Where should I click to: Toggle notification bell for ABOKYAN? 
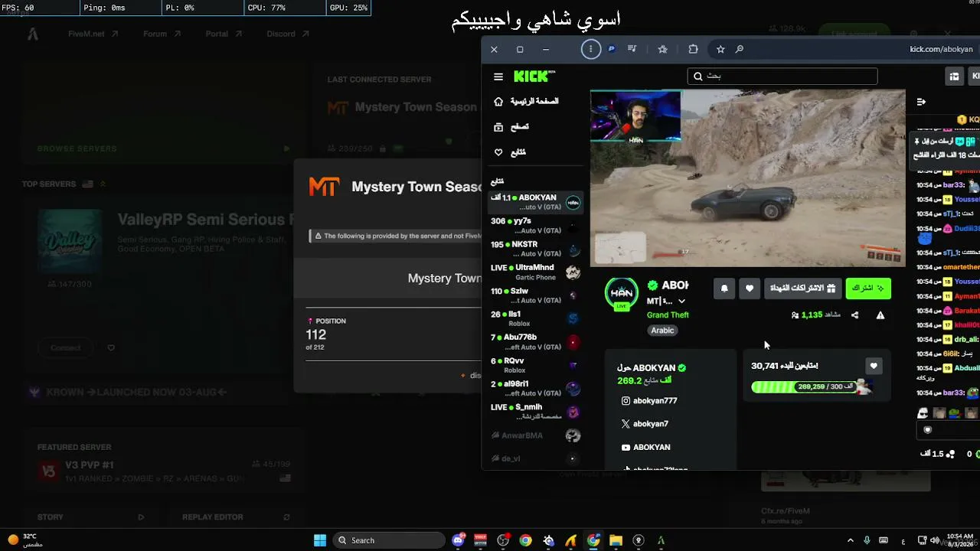724,289
